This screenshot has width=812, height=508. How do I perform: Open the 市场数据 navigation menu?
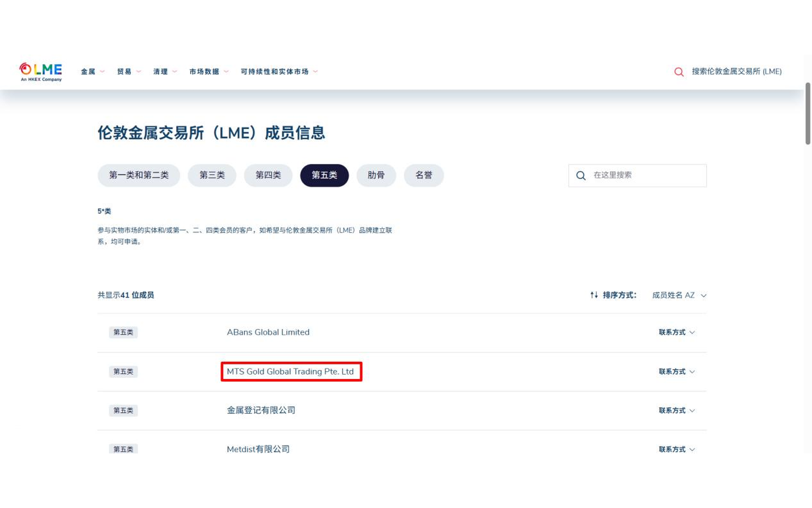(209, 71)
